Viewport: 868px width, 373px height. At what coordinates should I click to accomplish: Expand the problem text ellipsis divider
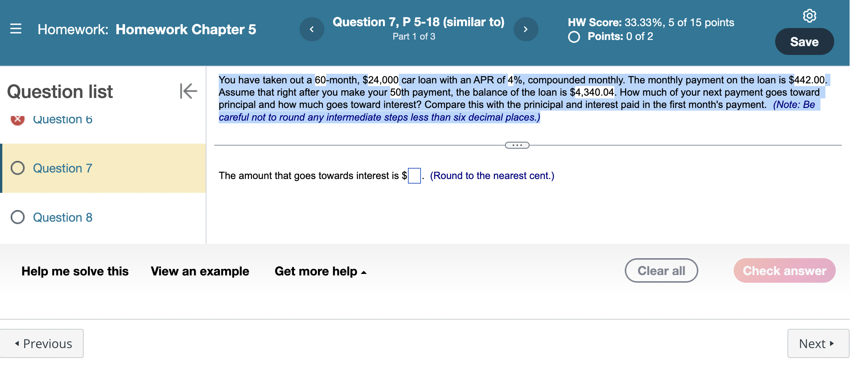[x=517, y=145]
